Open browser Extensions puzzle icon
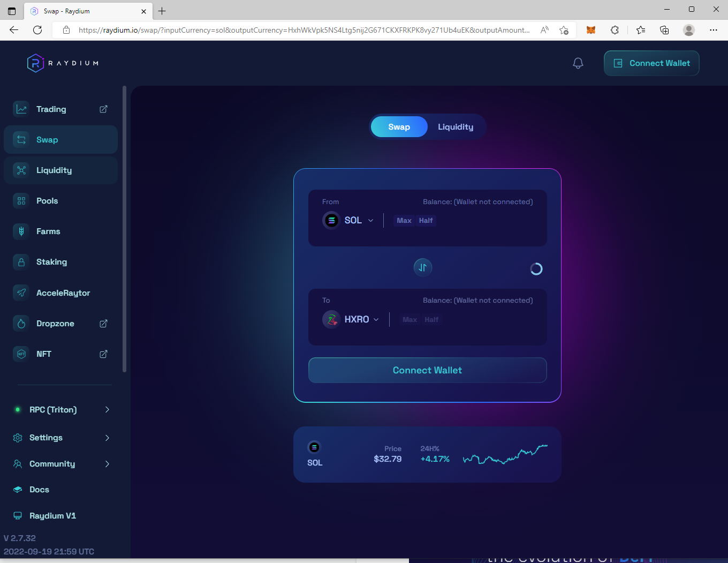Viewport: 728px width, 563px height. coord(615,30)
